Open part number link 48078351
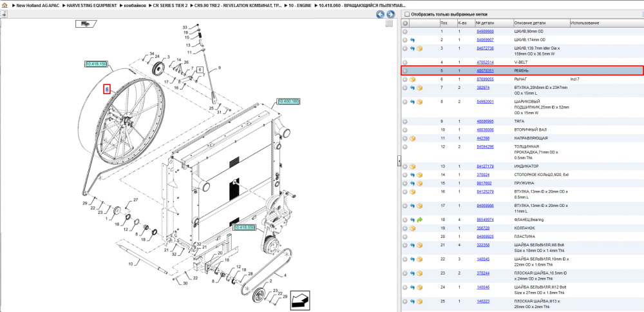The height and width of the screenshot is (312, 644). (x=485, y=71)
